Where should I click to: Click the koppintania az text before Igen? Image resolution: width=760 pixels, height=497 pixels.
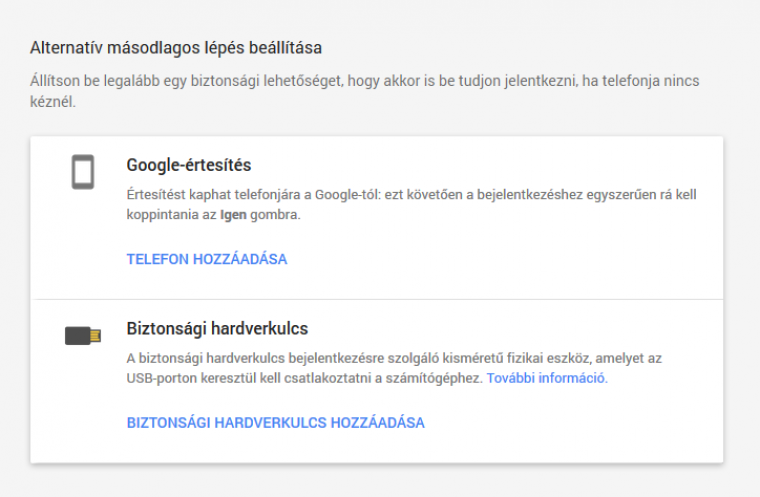point(172,215)
